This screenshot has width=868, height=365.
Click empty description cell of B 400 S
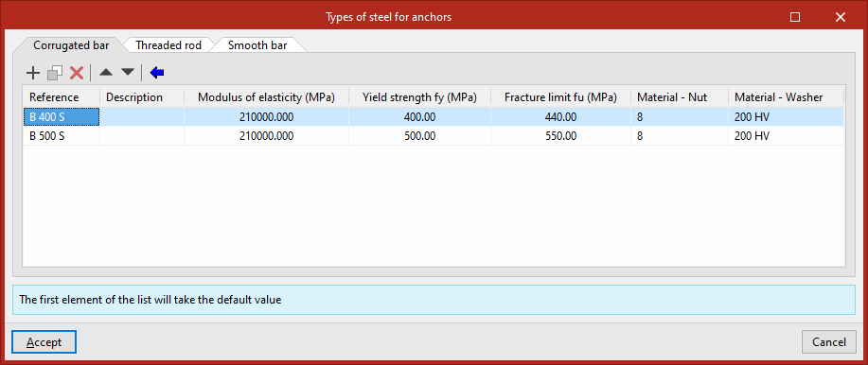point(142,116)
